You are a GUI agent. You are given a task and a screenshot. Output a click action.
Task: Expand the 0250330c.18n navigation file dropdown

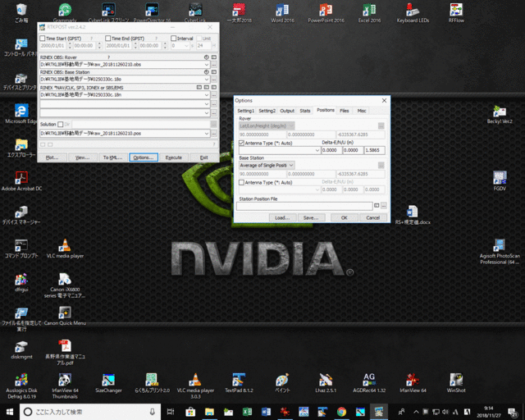click(x=207, y=95)
